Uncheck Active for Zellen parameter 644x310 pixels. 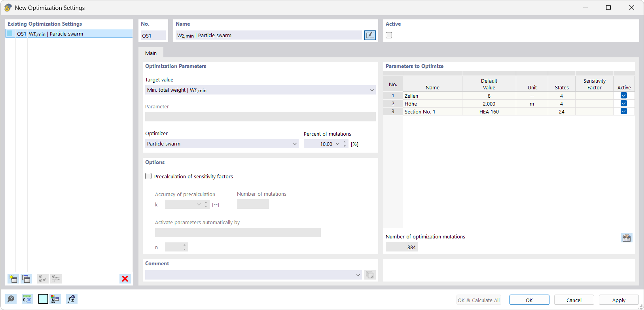click(624, 95)
